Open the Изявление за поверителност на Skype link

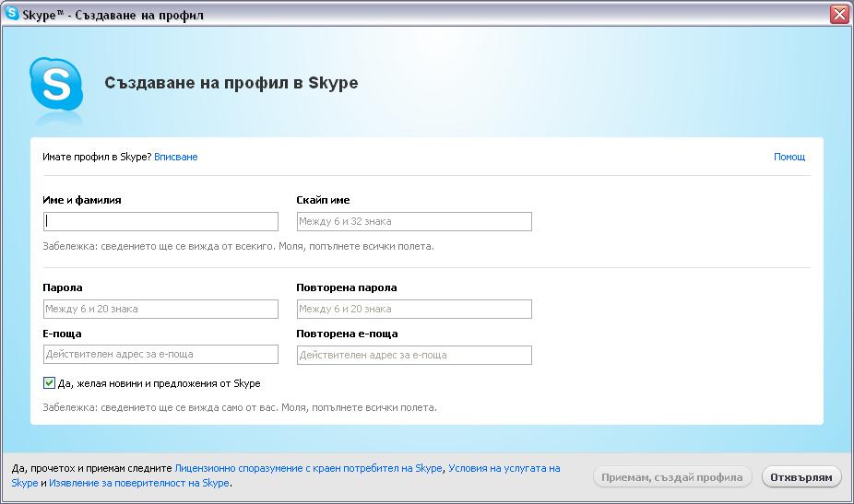(139, 483)
